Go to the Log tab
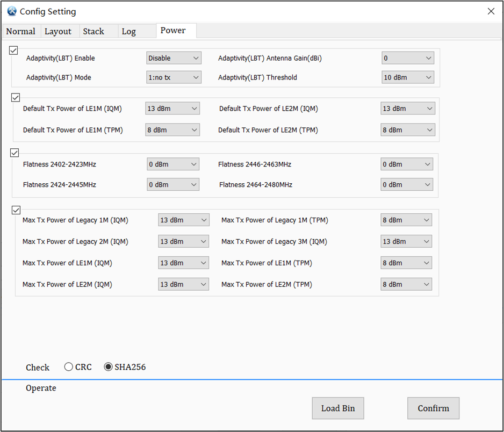Viewport: 504px width, 432px height. [x=129, y=31]
